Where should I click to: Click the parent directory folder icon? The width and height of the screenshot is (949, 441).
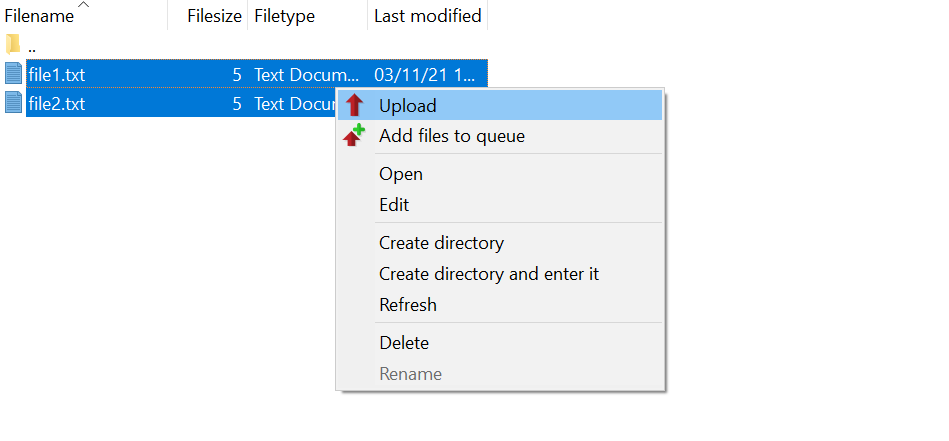(x=13, y=45)
